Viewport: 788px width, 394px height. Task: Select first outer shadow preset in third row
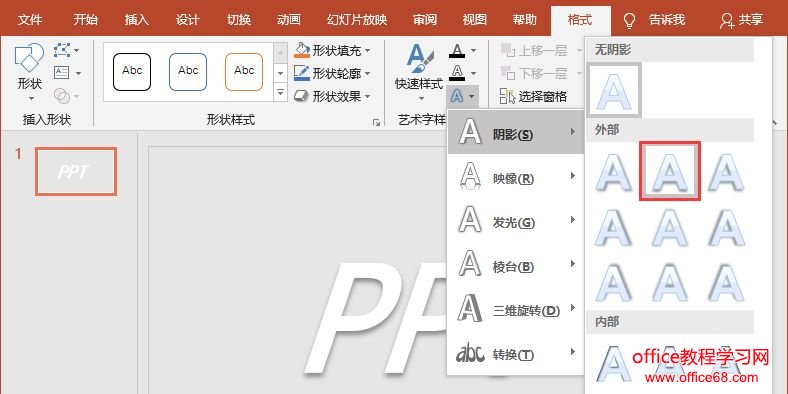point(614,283)
